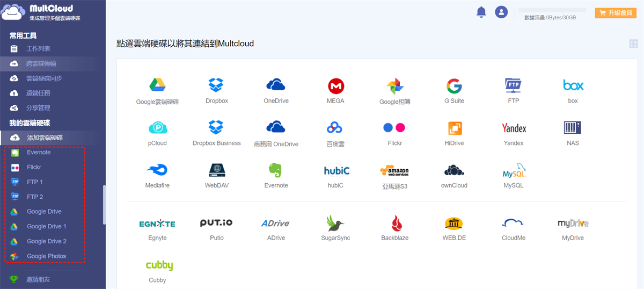Select the Putio icon
This screenshot has width=644, height=289.
(217, 222)
